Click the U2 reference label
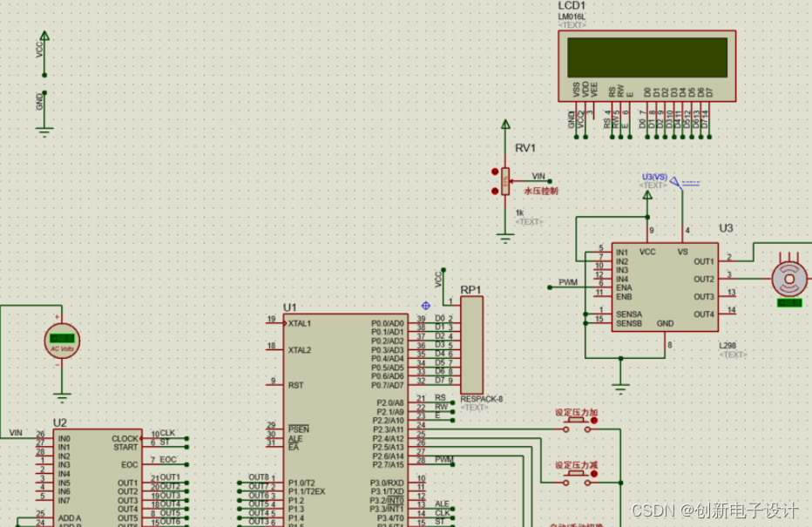 pyautogui.click(x=59, y=423)
